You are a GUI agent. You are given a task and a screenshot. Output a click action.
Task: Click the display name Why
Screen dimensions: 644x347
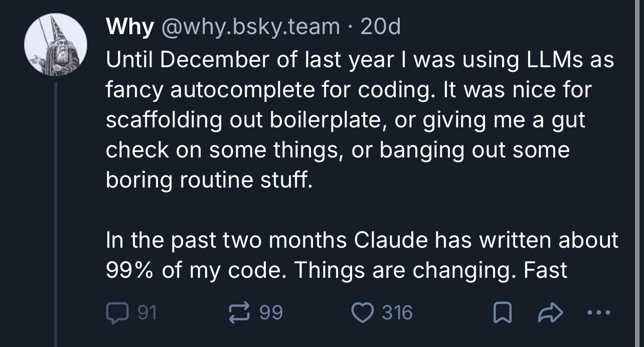tap(129, 27)
